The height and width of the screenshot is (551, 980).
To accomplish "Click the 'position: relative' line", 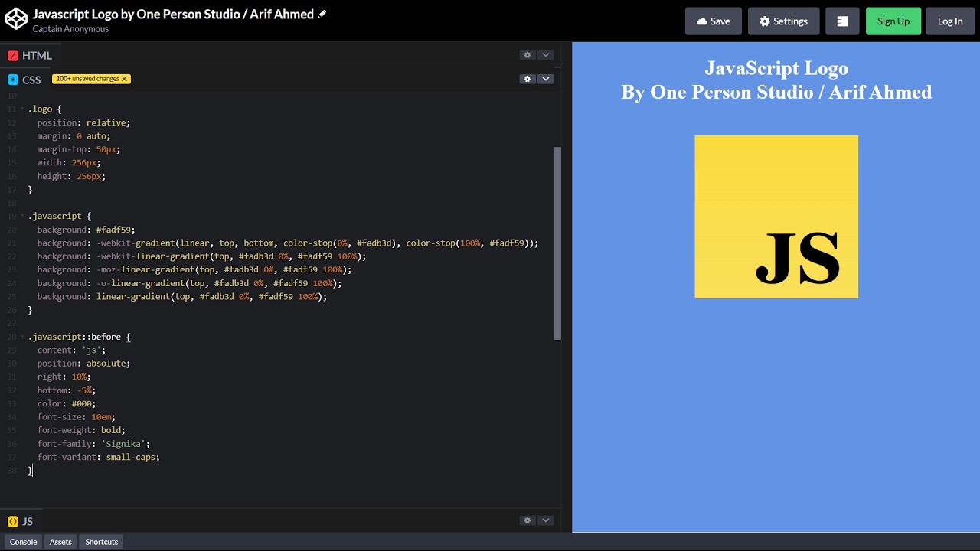I will [84, 122].
